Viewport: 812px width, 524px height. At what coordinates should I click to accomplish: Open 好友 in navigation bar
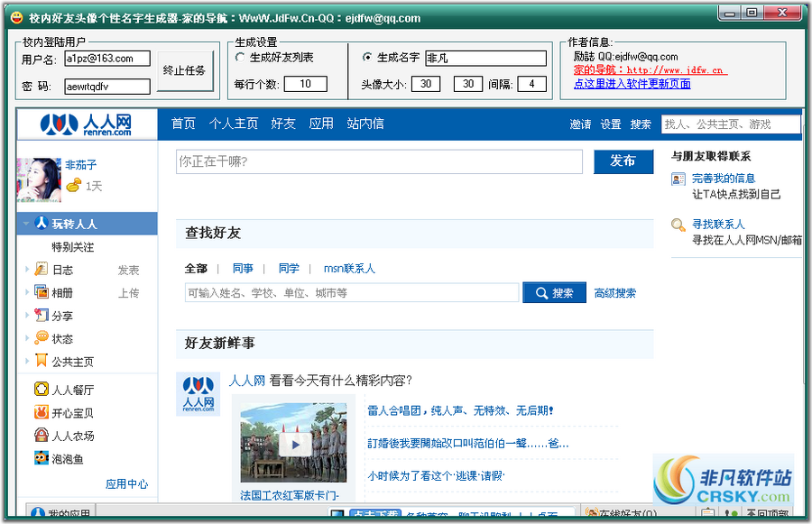[x=283, y=124]
